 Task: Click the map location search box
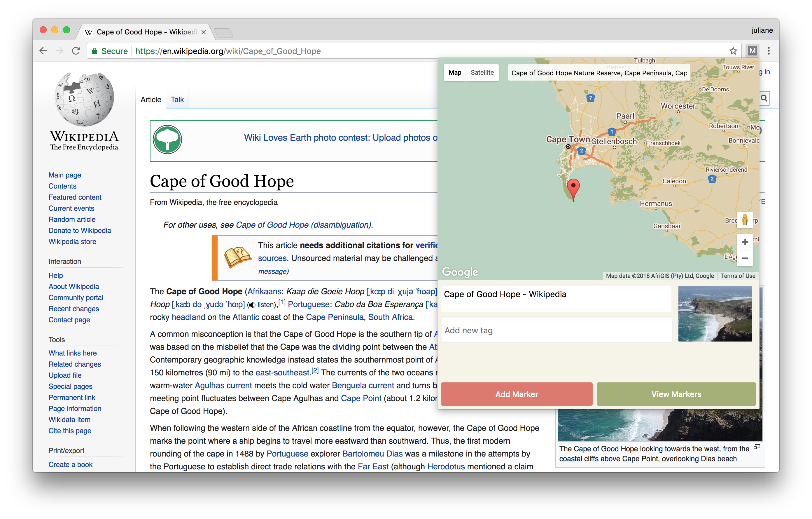point(598,73)
